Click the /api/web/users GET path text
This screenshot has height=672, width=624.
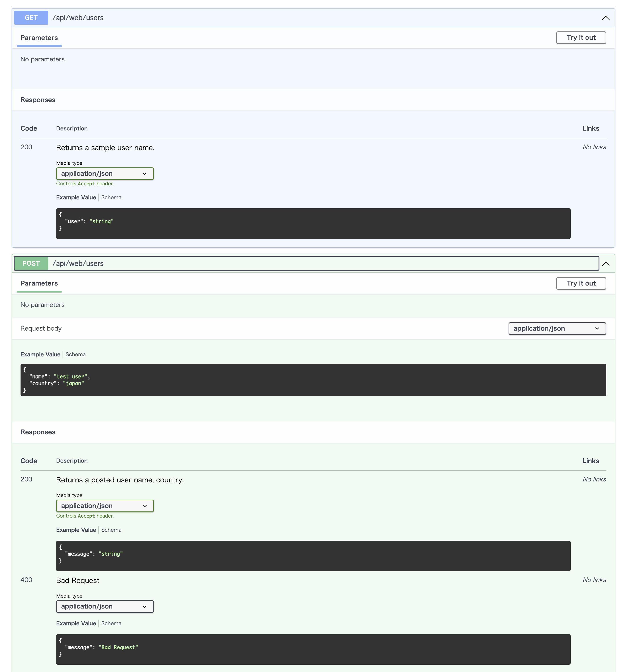78,17
